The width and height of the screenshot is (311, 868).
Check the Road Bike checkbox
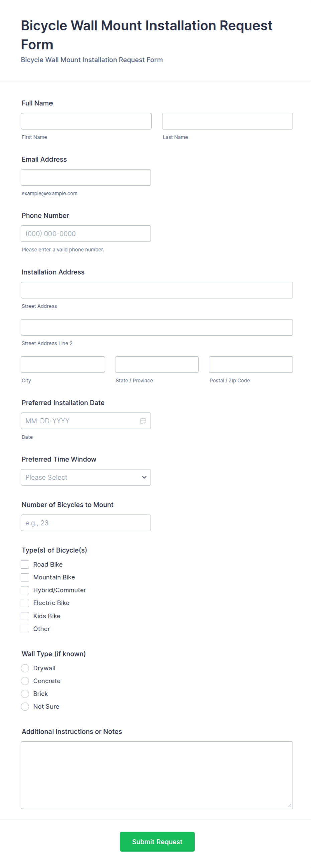point(25,564)
